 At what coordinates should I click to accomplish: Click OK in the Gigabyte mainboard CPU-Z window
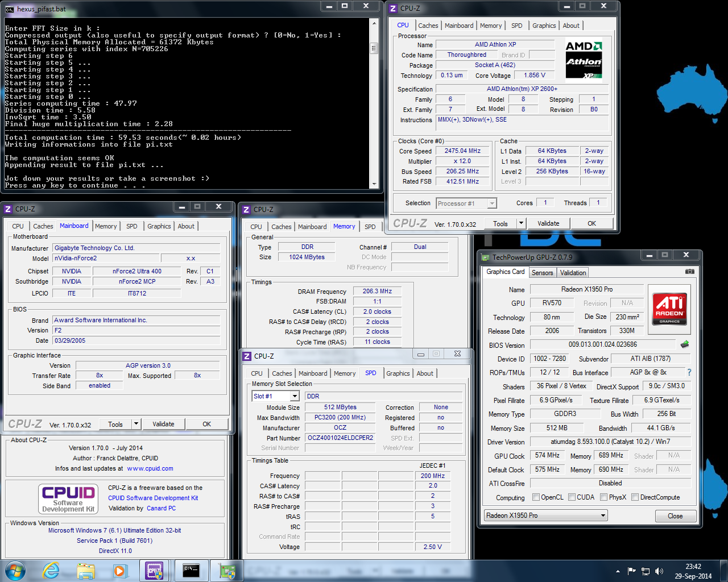[207, 424]
